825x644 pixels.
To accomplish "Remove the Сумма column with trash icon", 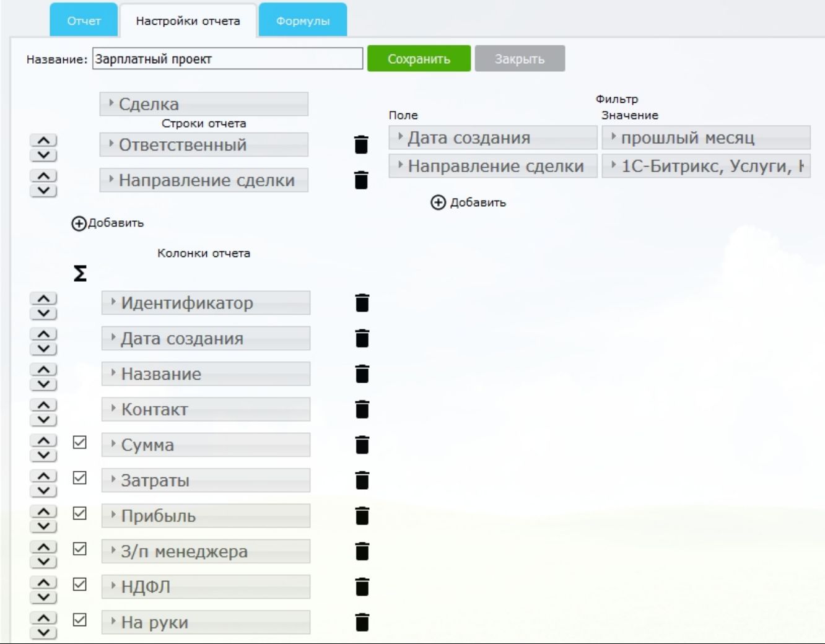I will click(x=362, y=444).
